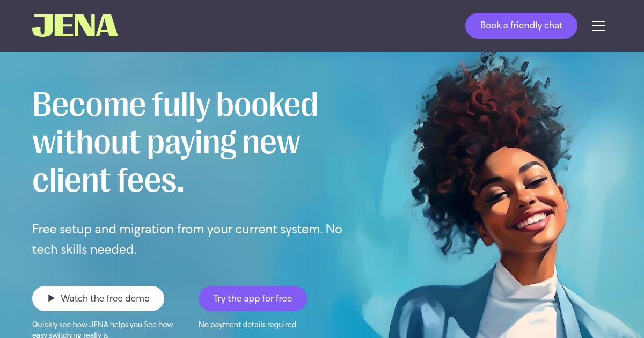The image size is (644, 338).
Task: Click the play triangle icon
Action: tap(52, 298)
